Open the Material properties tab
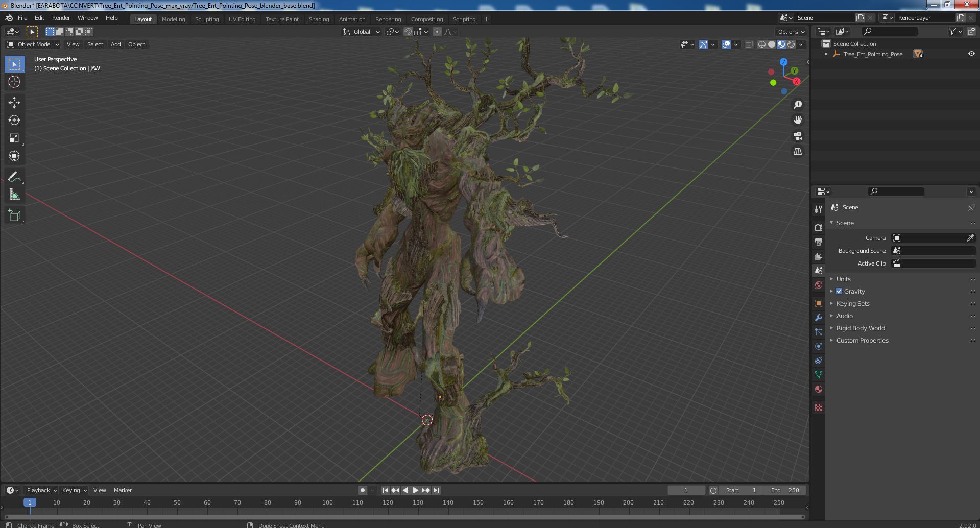 819,389
